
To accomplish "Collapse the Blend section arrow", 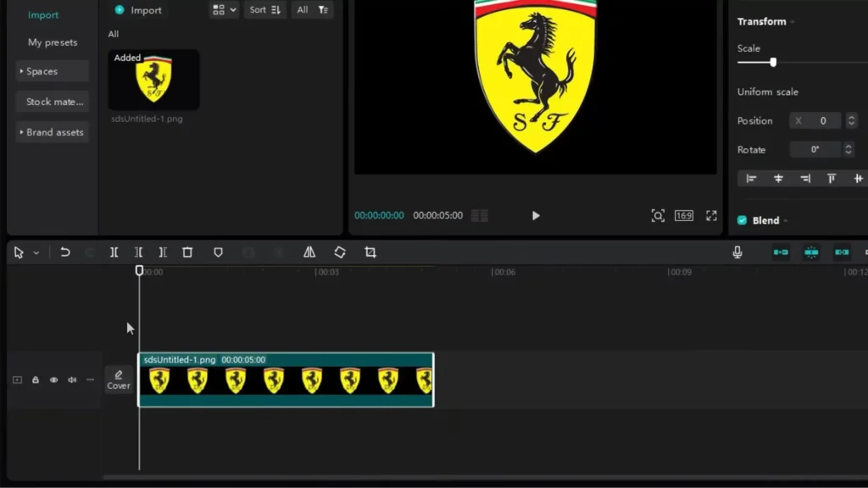I will point(786,221).
